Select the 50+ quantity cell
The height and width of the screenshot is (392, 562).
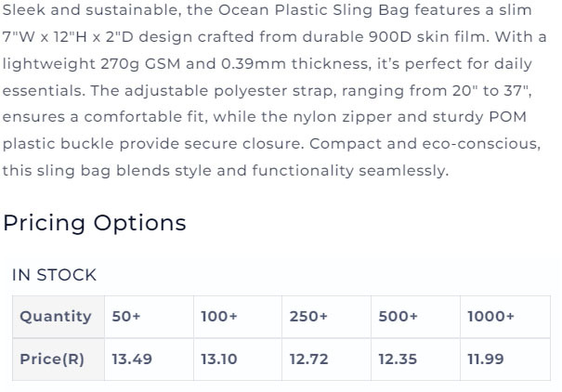pos(150,317)
